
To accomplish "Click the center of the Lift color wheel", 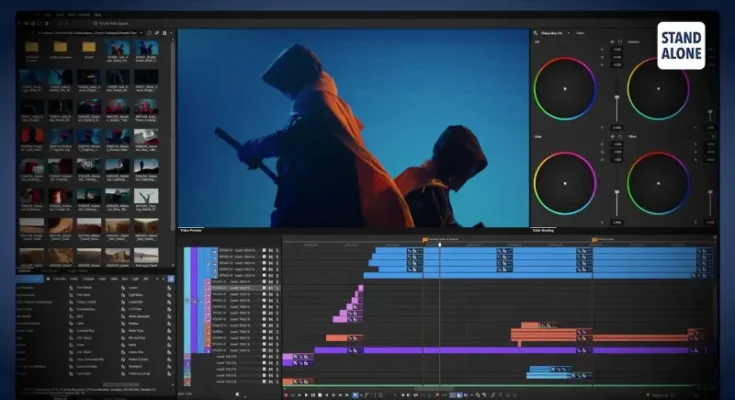I will 565,88.
